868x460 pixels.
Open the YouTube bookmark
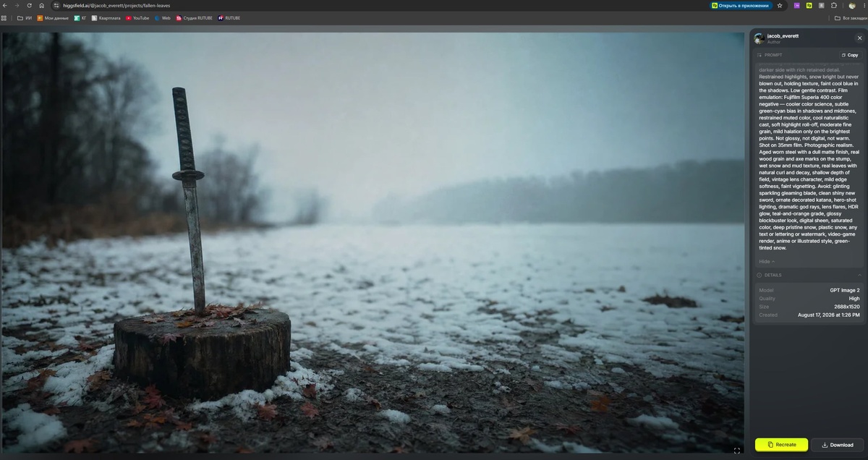tap(137, 18)
